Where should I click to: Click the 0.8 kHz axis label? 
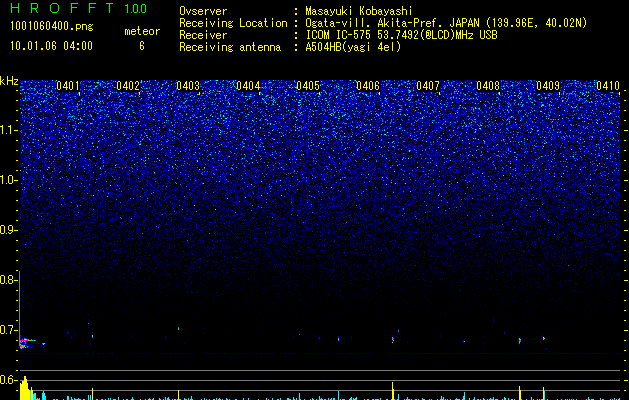pos(8,280)
